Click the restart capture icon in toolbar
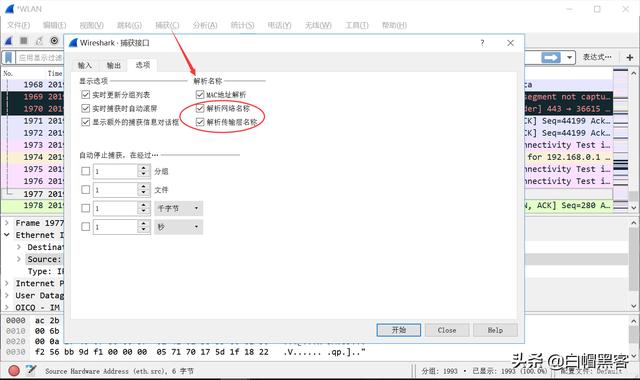Viewport: 640px width, 380px height. pyautogui.click(x=39, y=40)
